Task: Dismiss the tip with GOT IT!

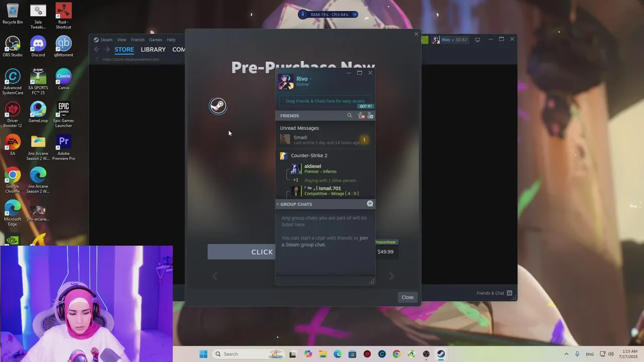Action: 365,106
